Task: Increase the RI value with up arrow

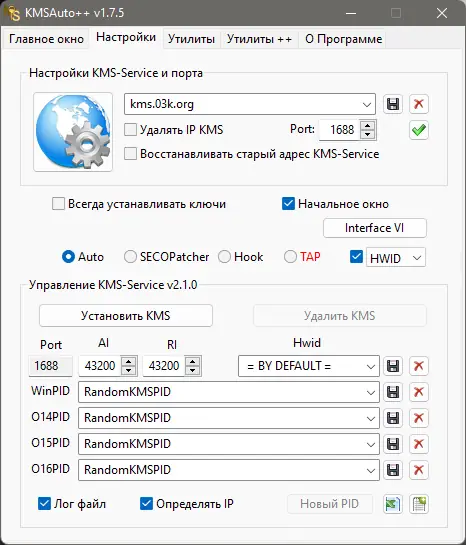Action: click(193, 361)
